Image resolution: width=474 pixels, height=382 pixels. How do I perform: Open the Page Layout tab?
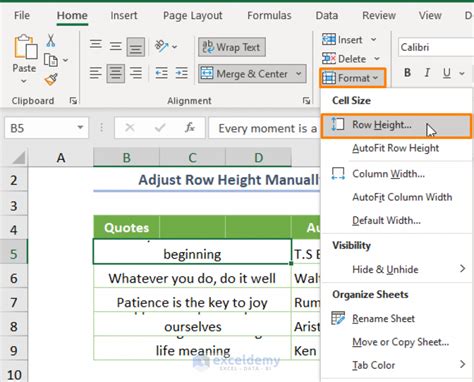point(192,15)
